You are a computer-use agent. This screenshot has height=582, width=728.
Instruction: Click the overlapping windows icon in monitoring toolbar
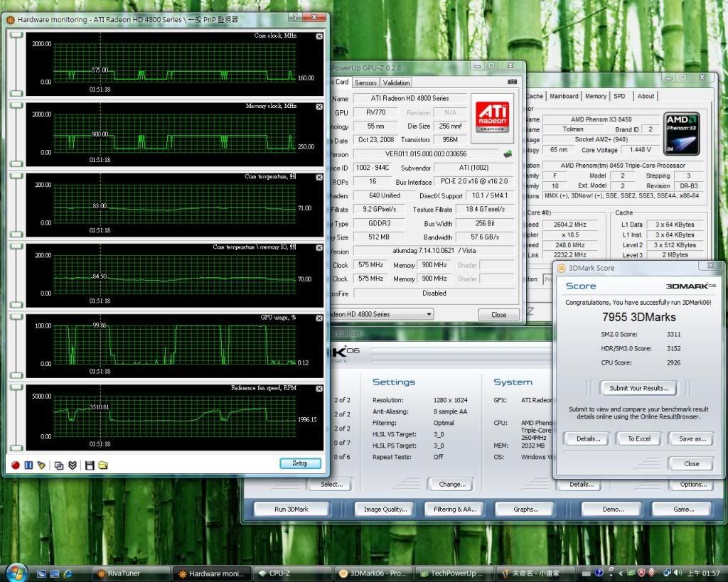point(59,465)
